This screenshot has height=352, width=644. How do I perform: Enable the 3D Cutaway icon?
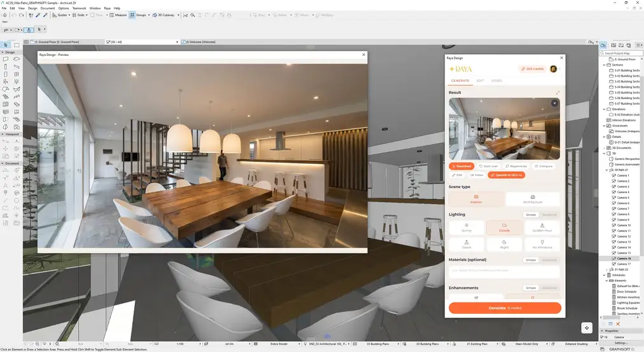coord(154,15)
